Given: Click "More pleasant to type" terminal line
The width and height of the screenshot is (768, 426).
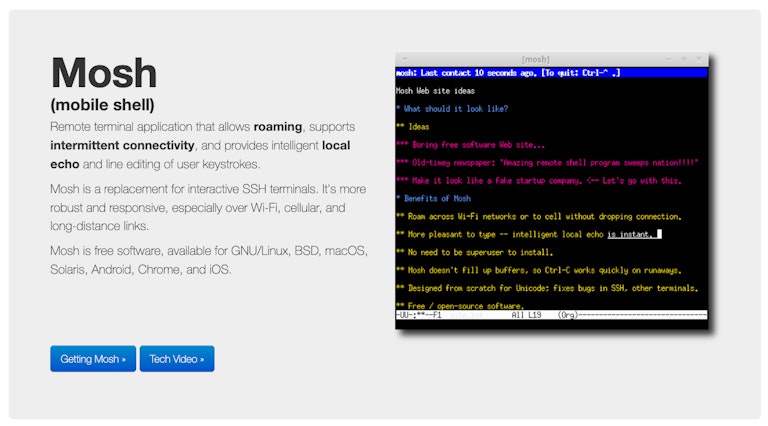Looking at the screenshot, I should (x=529, y=235).
